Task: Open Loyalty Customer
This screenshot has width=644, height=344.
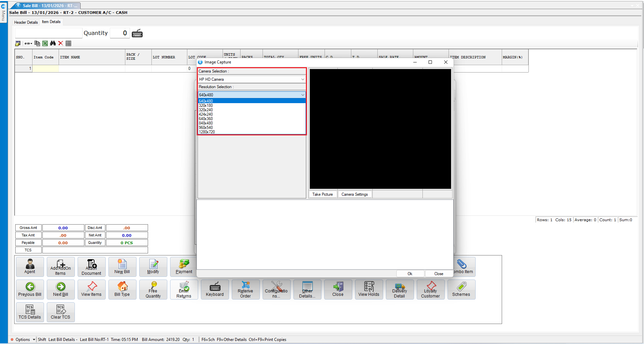Action: point(430,289)
